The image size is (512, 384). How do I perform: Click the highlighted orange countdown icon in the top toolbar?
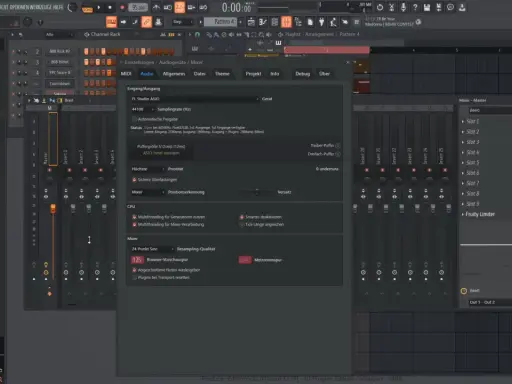click(x=180, y=7)
